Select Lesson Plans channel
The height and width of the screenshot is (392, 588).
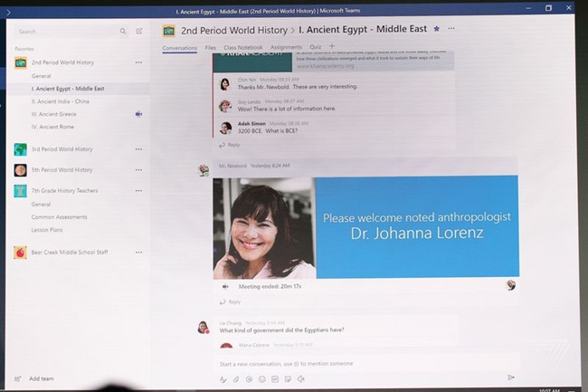click(47, 230)
